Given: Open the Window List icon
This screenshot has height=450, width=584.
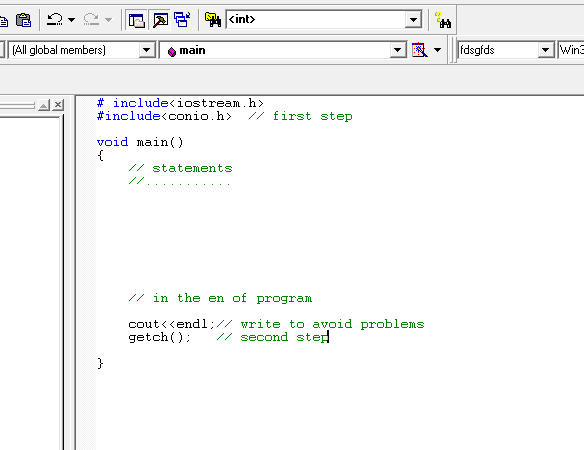Looking at the screenshot, I should tap(182, 20).
